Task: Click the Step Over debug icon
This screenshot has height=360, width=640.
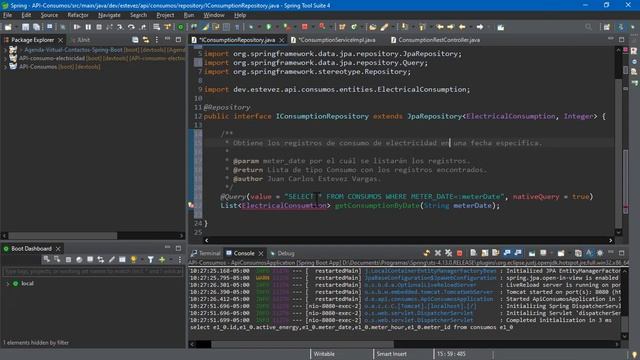Action: click(x=131, y=27)
